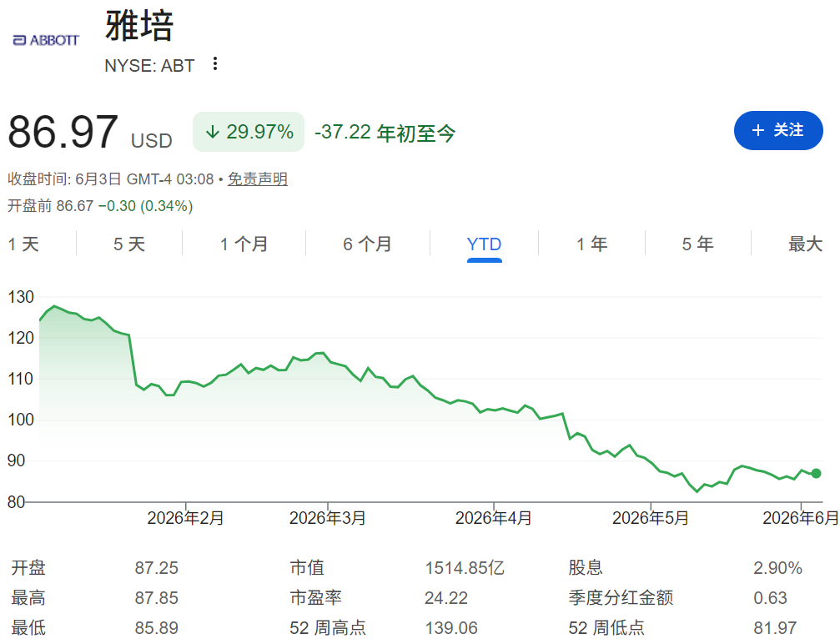The height and width of the screenshot is (639, 840).
Task: Click the 最高 value 87.85
Action: coord(157,598)
